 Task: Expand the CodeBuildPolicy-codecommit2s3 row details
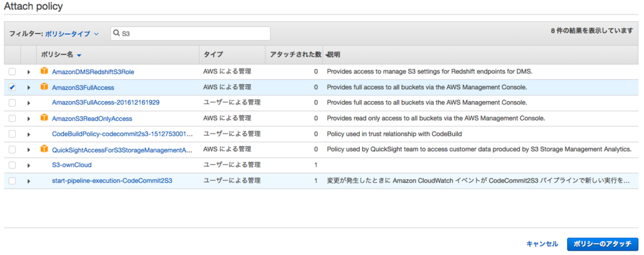click(x=29, y=134)
